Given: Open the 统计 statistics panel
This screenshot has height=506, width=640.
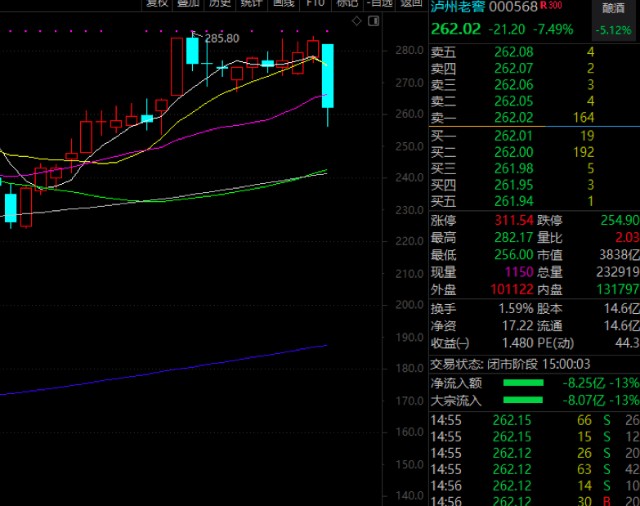Looking at the screenshot, I should (251, 4).
